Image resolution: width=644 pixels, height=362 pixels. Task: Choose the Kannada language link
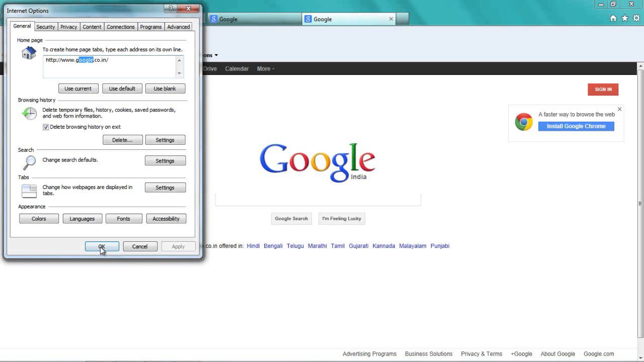384,246
